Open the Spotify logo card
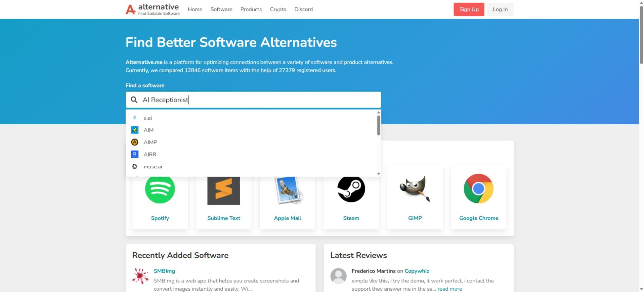 [x=160, y=189]
